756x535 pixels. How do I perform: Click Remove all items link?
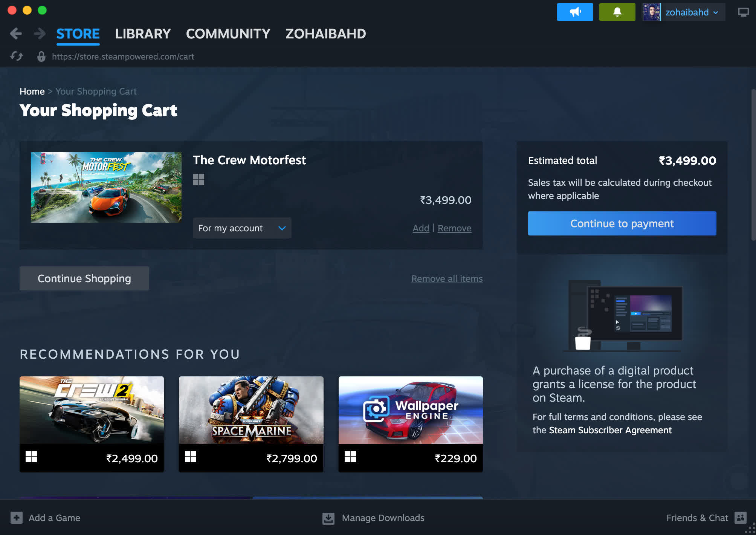(447, 279)
